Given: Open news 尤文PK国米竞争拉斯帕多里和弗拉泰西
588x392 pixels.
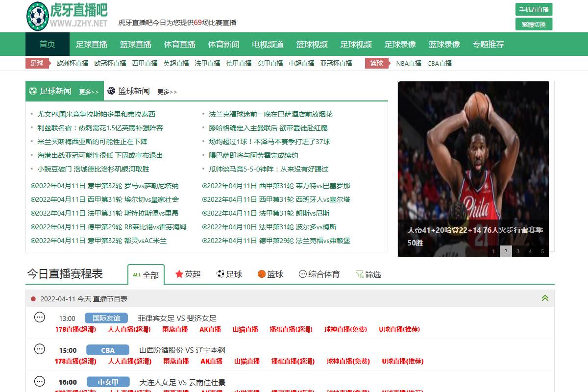Looking at the screenshot, I should (96, 114).
